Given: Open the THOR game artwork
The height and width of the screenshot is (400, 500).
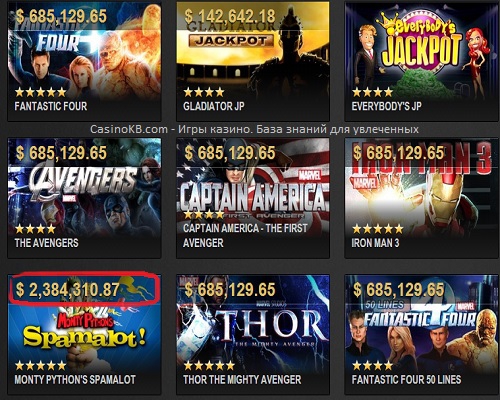Looking at the screenshot, I should pos(253,324).
